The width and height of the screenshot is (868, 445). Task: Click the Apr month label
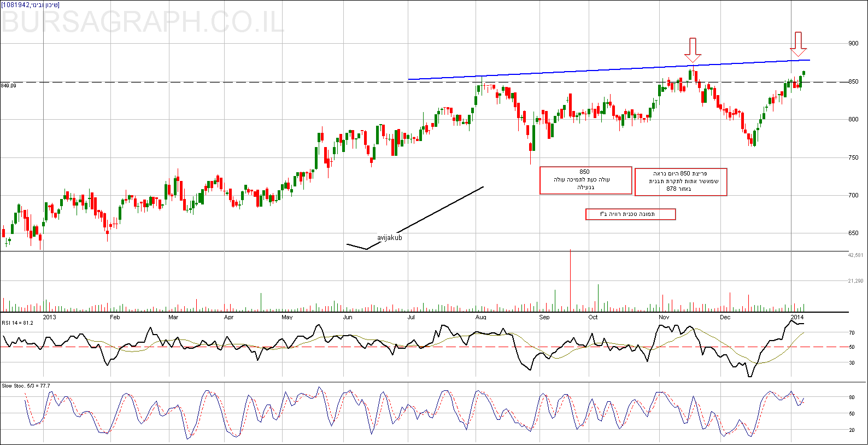click(228, 317)
